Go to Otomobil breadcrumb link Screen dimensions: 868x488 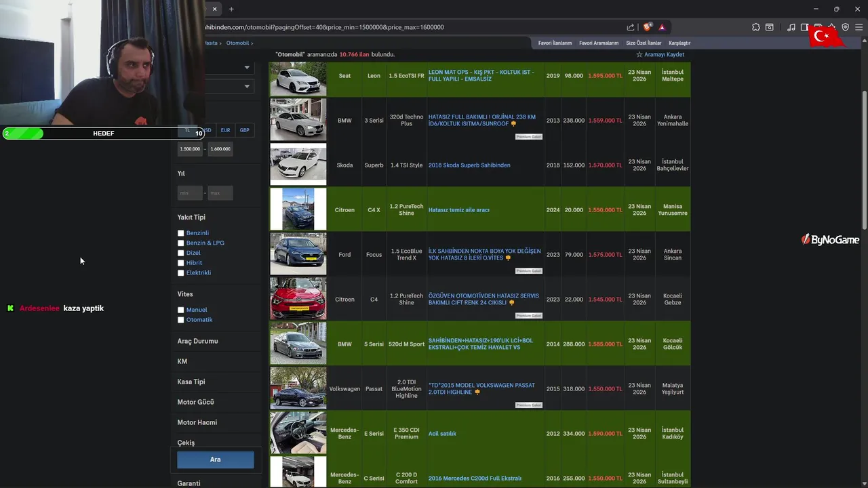coord(237,43)
